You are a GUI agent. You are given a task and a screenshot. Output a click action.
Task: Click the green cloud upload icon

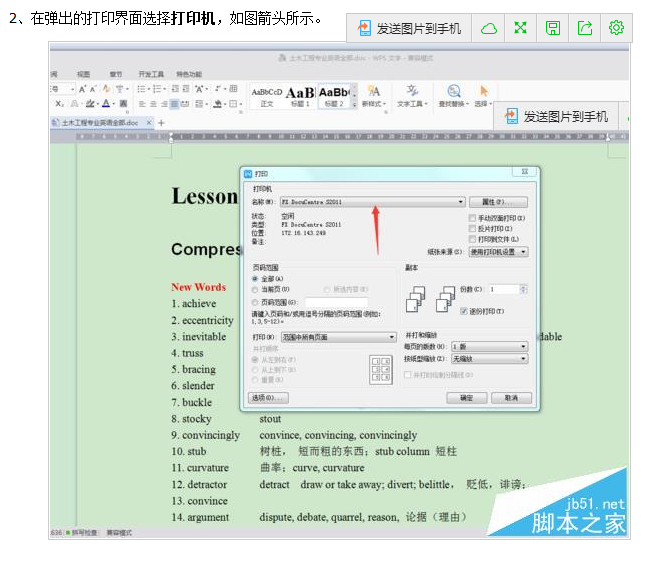489,28
